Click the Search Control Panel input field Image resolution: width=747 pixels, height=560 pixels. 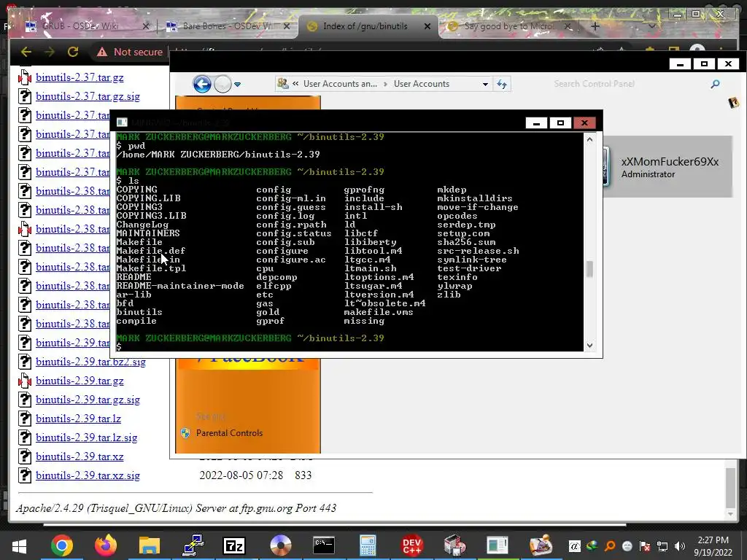click(x=629, y=85)
